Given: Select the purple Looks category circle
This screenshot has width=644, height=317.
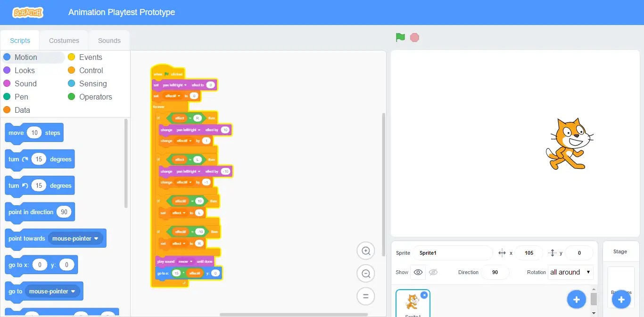Looking at the screenshot, I should pyautogui.click(x=7, y=70).
